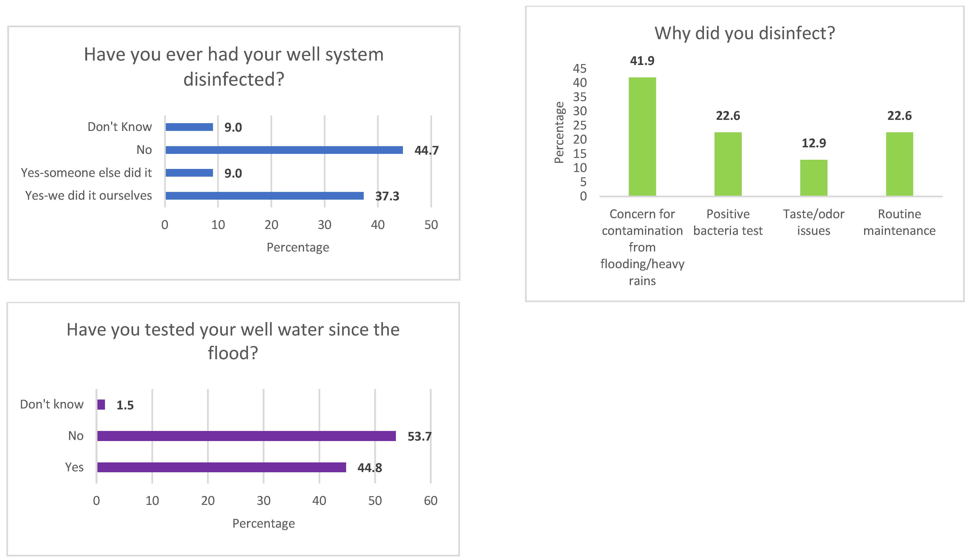Click the green Taste/odor issues bar
The width and height of the screenshot is (970, 560).
pyautogui.click(x=813, y=178)
